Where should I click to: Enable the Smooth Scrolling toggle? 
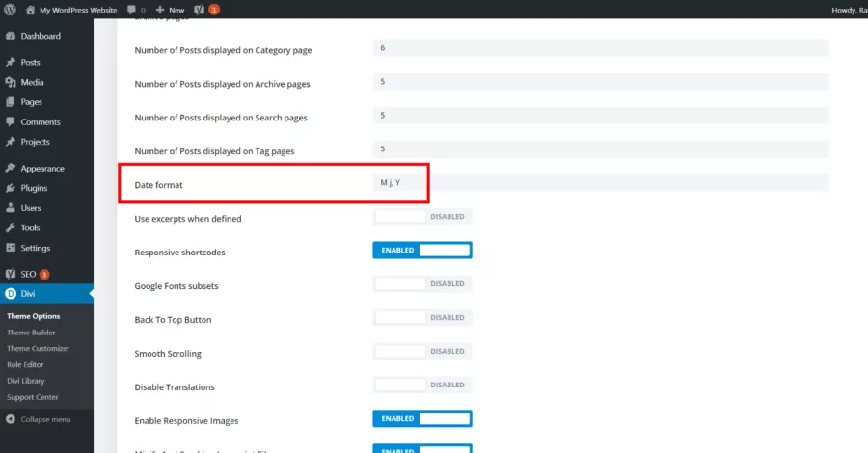pyautogui.click(x=422, y=351)
